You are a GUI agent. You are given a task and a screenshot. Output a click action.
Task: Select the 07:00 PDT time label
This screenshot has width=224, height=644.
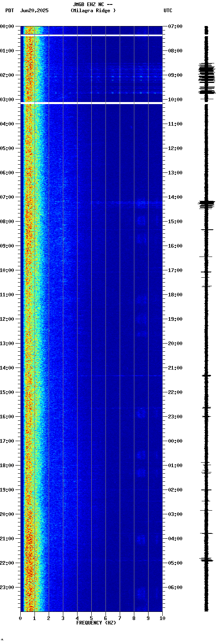(x=7, y=197)
